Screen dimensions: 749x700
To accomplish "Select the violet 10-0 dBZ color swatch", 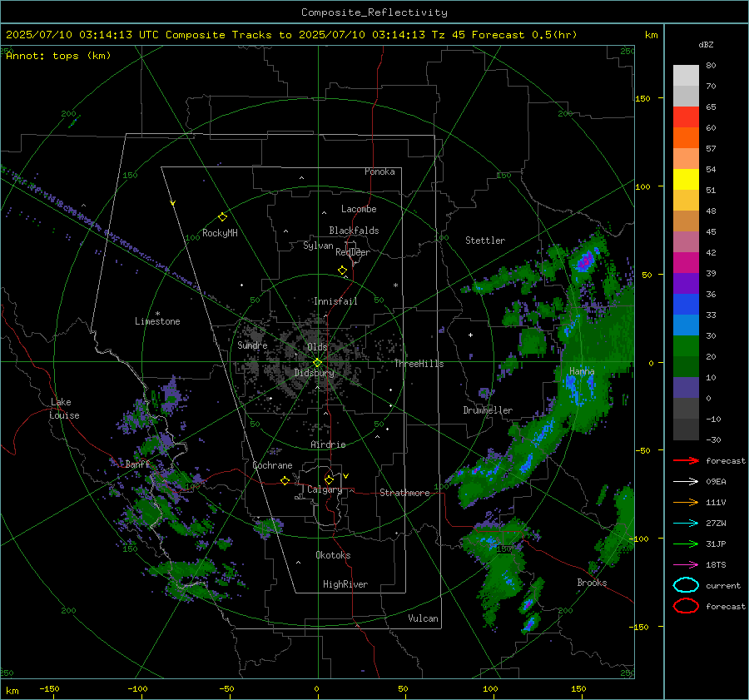I will point(686,388).
